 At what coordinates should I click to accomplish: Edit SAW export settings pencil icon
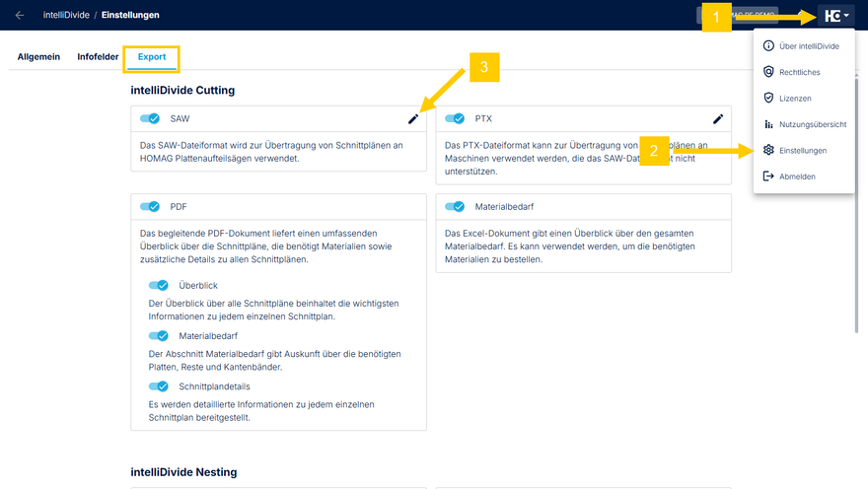413,119
